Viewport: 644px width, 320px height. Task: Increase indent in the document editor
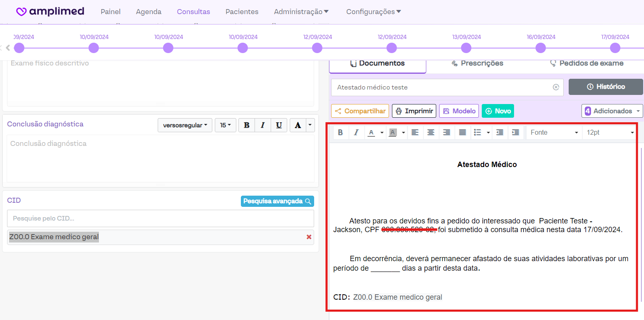515,133
